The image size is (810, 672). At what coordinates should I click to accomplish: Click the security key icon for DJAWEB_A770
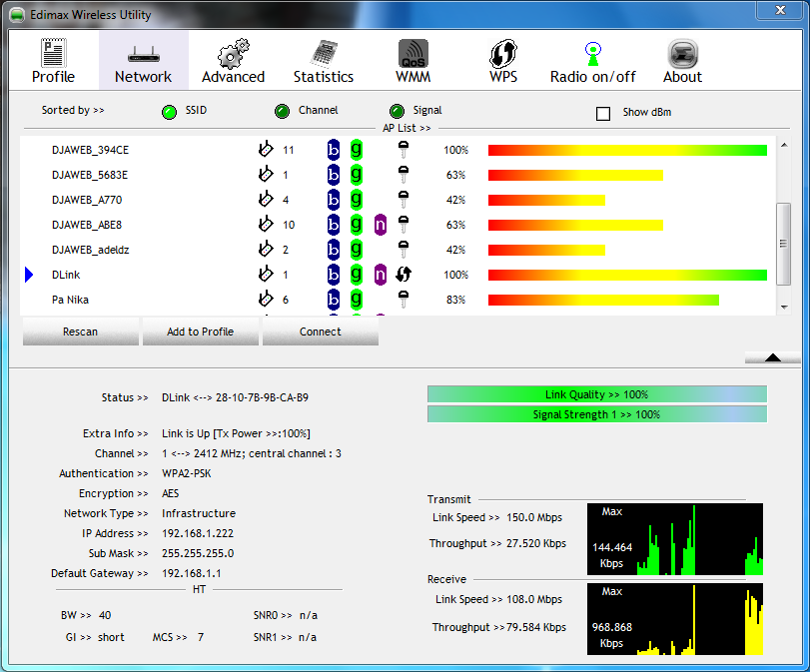[404, 199]
